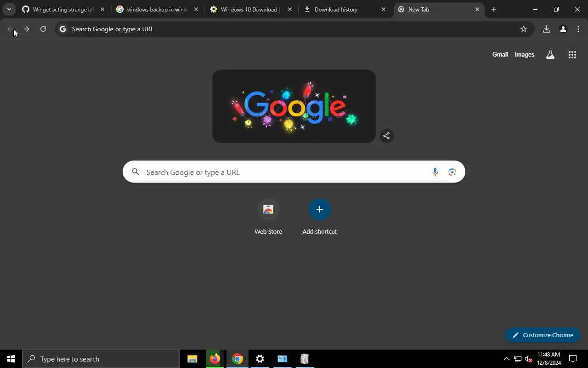
Task: Open the Chrome three-dot menu
Action: coord(578,29)
